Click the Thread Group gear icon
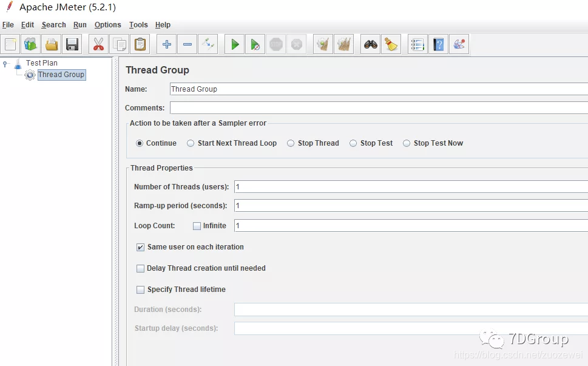The width and height of the screenshot is (588, 366). (30, 75)
